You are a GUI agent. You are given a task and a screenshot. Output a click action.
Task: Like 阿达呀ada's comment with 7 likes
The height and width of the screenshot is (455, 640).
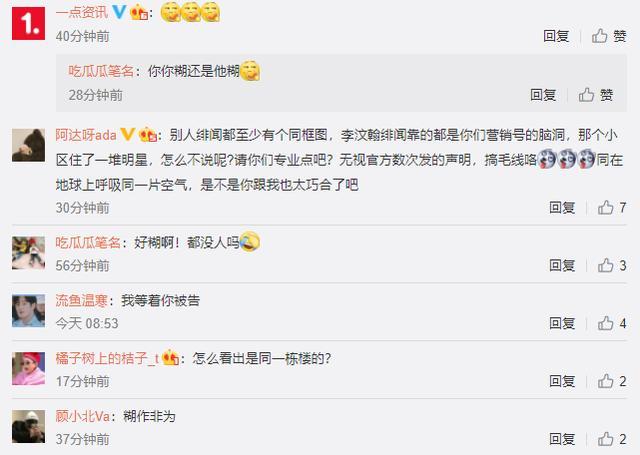pyautogui.click(x=612, y=208)
